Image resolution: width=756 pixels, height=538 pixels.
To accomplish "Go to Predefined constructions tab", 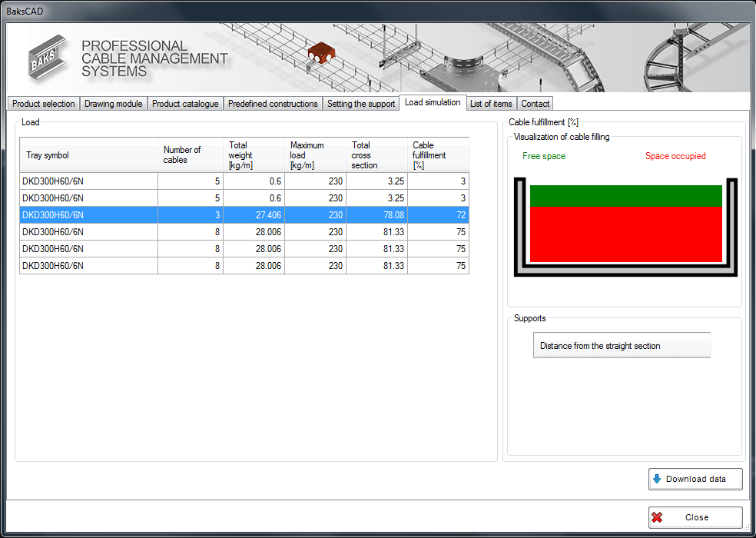I will click(273, 103).
